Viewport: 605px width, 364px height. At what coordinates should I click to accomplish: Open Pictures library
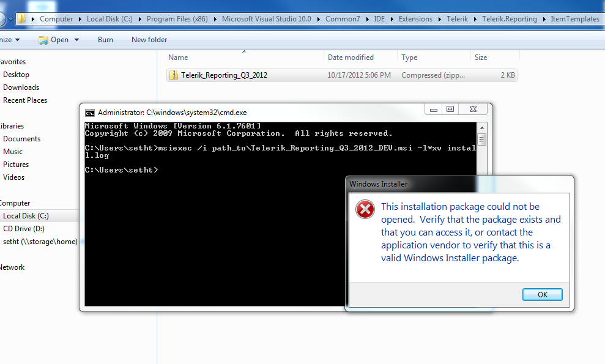point(16,164)
